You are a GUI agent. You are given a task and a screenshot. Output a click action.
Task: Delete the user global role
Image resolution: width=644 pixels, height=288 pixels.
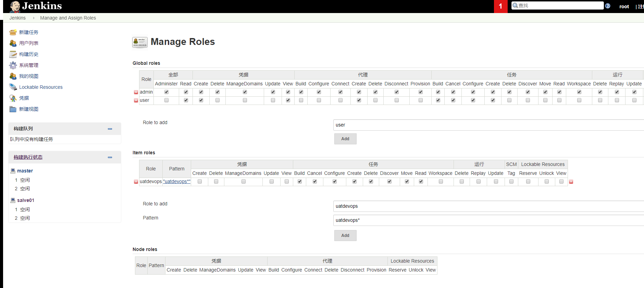coord(136,100)
